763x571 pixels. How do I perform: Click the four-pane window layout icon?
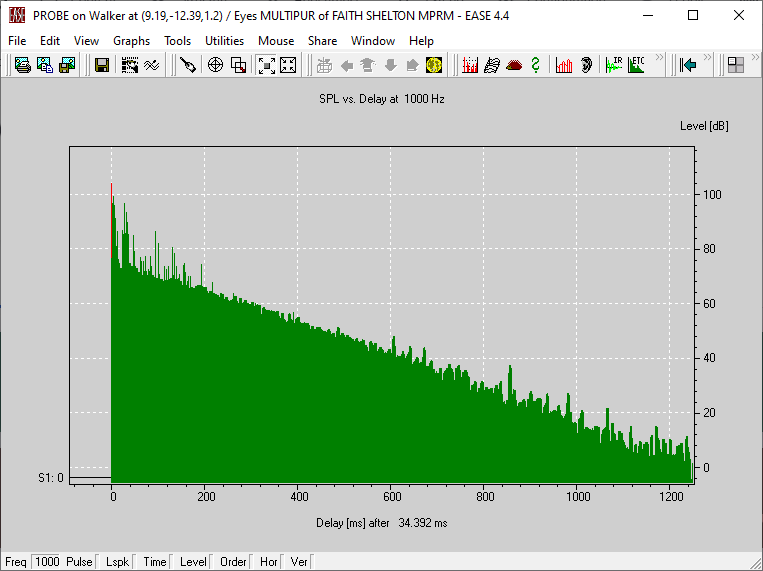click(x=736, y=65)
